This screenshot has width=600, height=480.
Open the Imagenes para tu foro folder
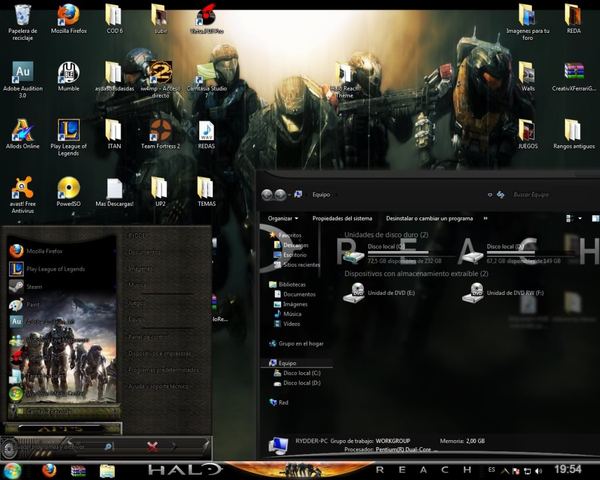tap(528, 22)
